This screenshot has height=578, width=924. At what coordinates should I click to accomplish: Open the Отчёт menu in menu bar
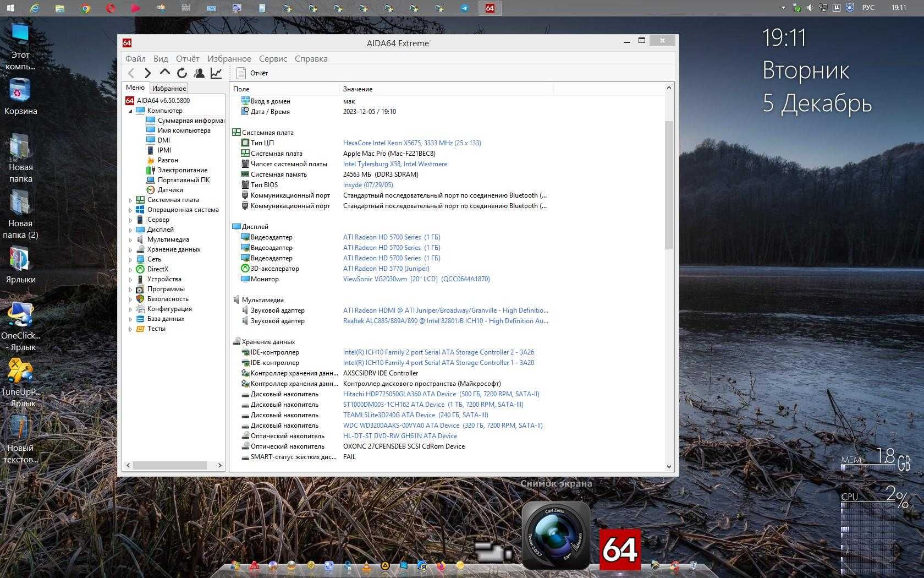(x=188, y=58)
